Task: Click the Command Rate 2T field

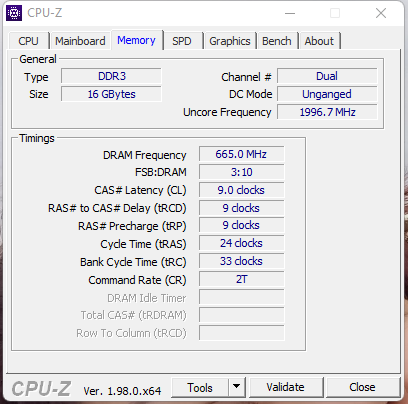Action: tap(242, 279)
